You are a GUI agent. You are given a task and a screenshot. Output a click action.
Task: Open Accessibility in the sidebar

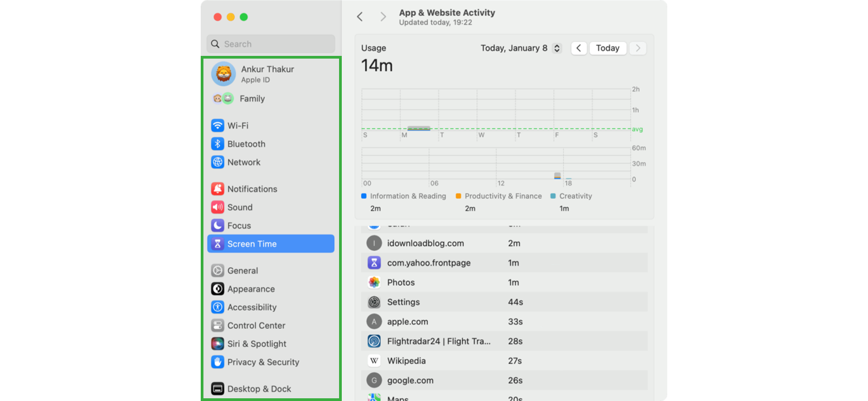252,307
